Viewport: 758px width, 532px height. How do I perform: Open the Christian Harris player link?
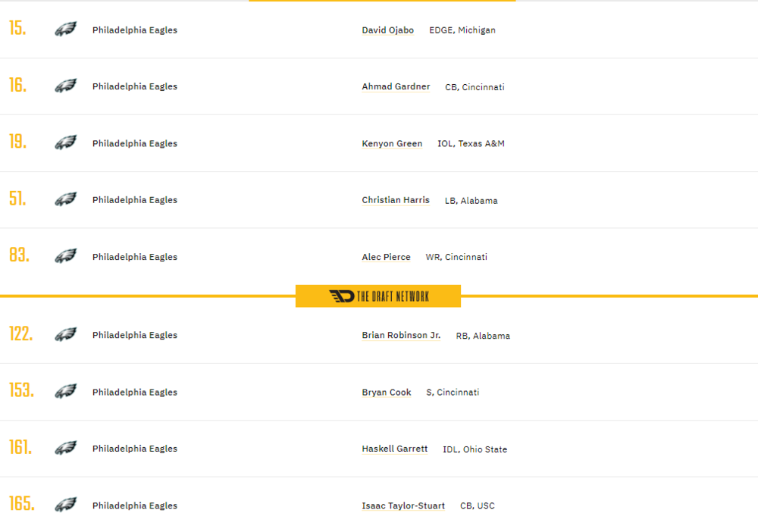click(396, 200)
